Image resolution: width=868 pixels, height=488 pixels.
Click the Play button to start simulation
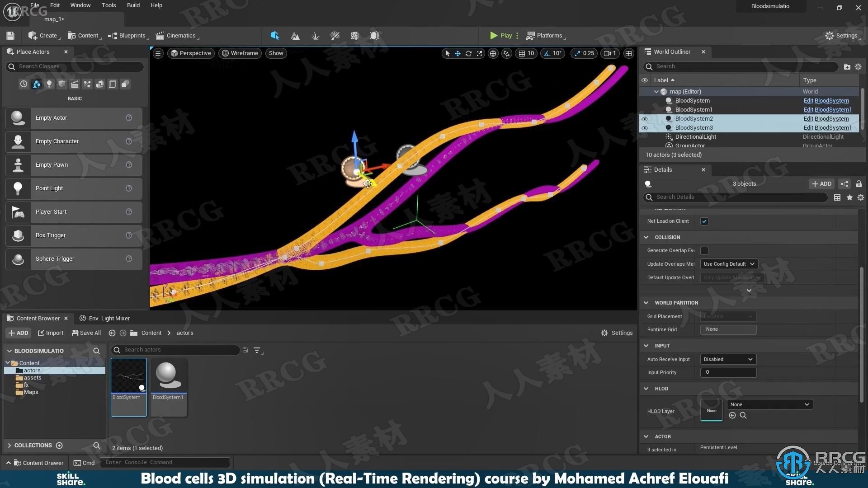tap(500, 36)
